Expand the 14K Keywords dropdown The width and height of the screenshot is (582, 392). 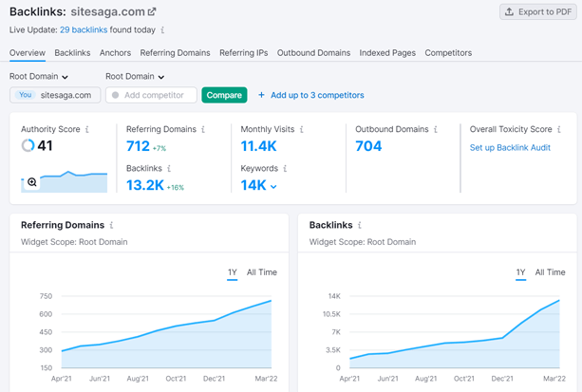273,186
